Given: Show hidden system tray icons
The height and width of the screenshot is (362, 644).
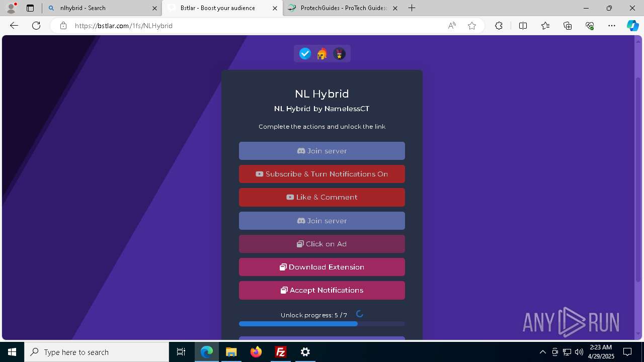Looking at the screenshot, I should [x=542, y=352].
